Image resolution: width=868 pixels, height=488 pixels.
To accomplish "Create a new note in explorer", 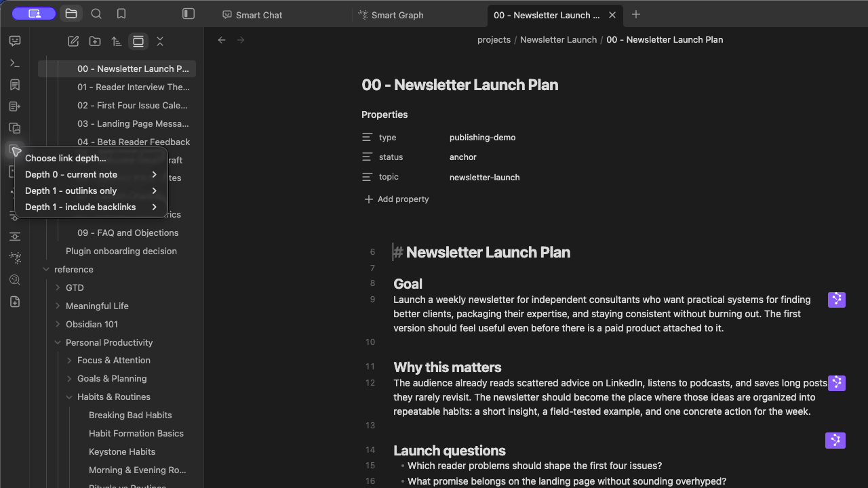I will point(73,41).
